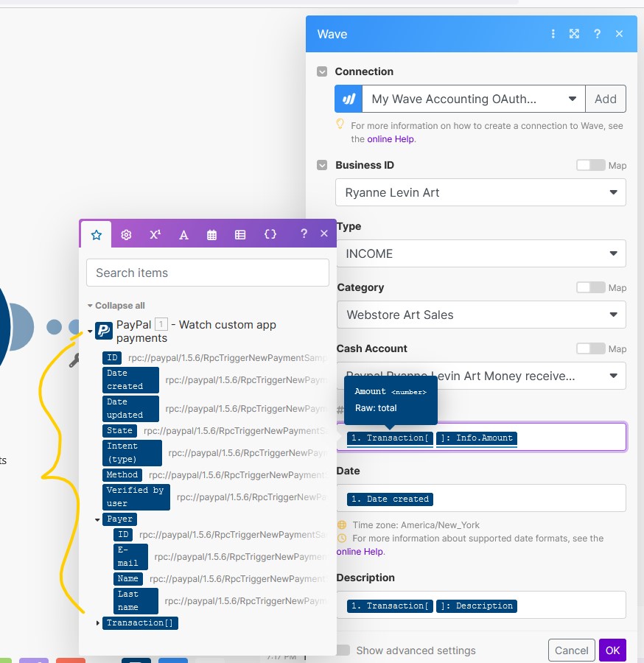Click the wrench icon on canvas
Screen dimensions: 644x663
click(x=74, y=360)
